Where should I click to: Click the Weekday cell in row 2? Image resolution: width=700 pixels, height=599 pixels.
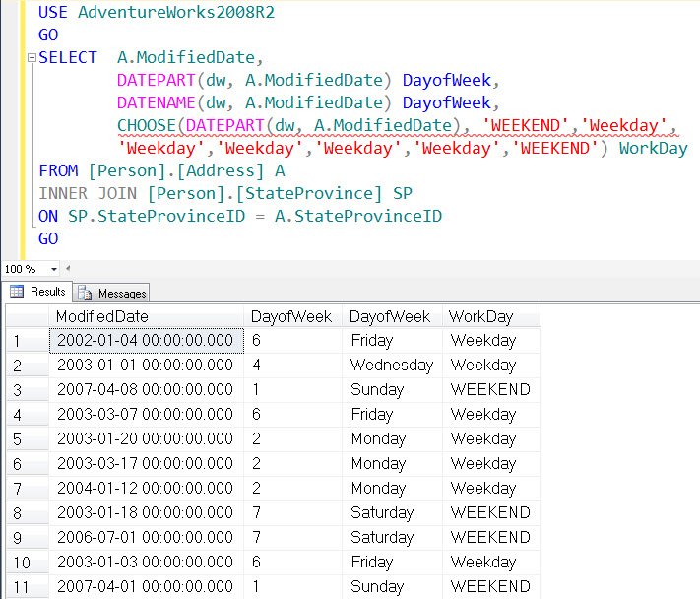coord(491,366)
